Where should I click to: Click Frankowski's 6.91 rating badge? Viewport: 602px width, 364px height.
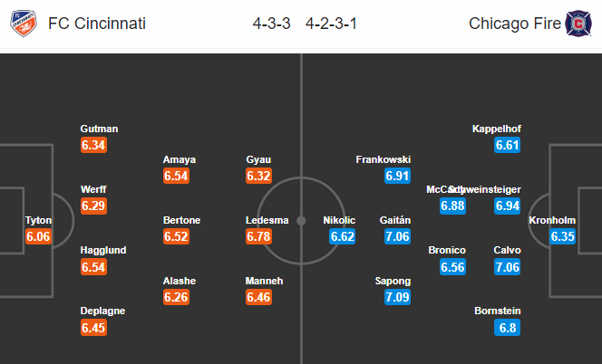(x=397, y=177)
